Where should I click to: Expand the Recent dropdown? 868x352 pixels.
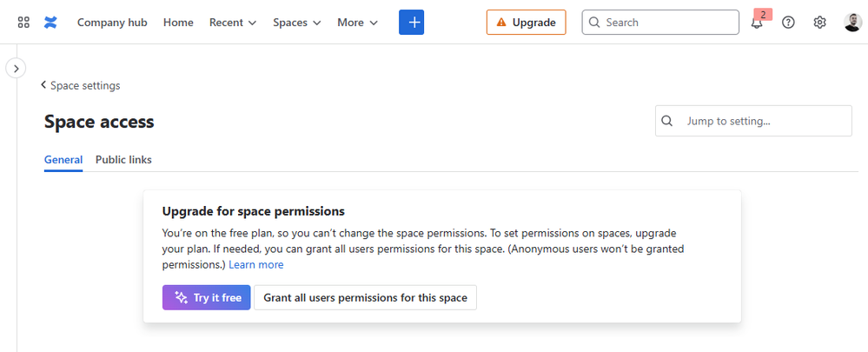tap(233, 23)
